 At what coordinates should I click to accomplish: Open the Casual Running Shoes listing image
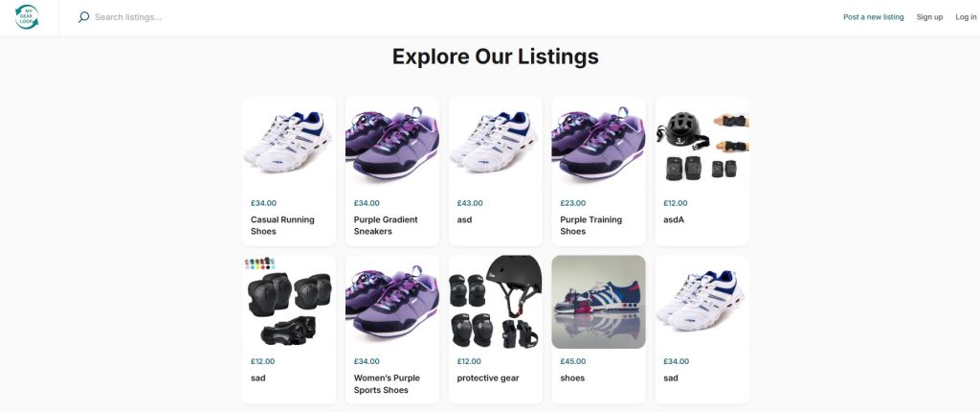point(289,143)
